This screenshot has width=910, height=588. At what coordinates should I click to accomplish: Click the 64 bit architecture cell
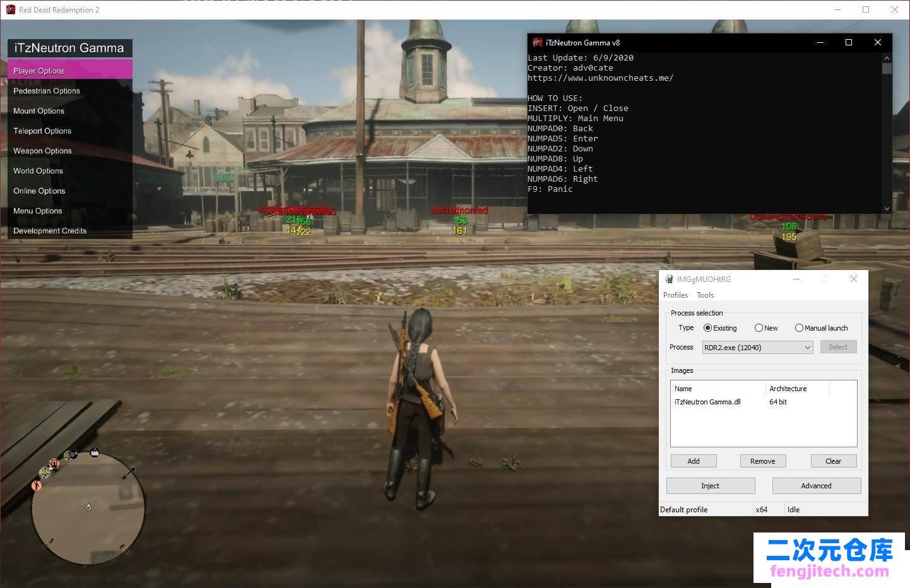[x=778, y=402]
